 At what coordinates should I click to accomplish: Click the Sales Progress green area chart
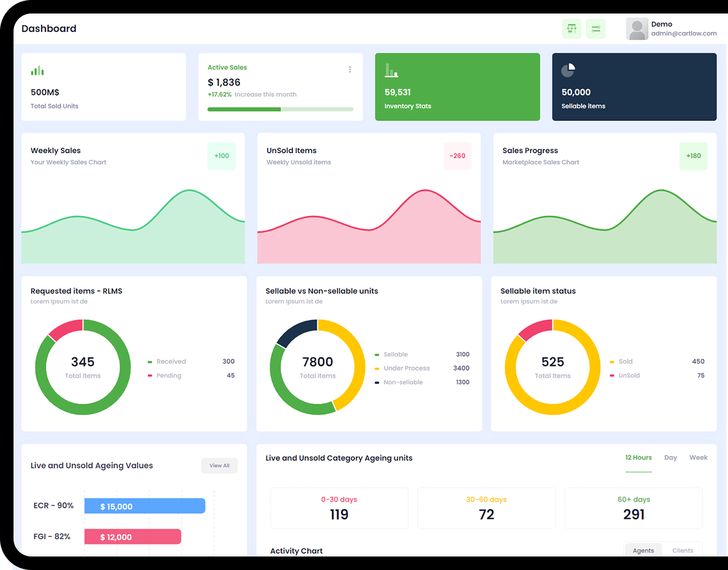[605, 226]
